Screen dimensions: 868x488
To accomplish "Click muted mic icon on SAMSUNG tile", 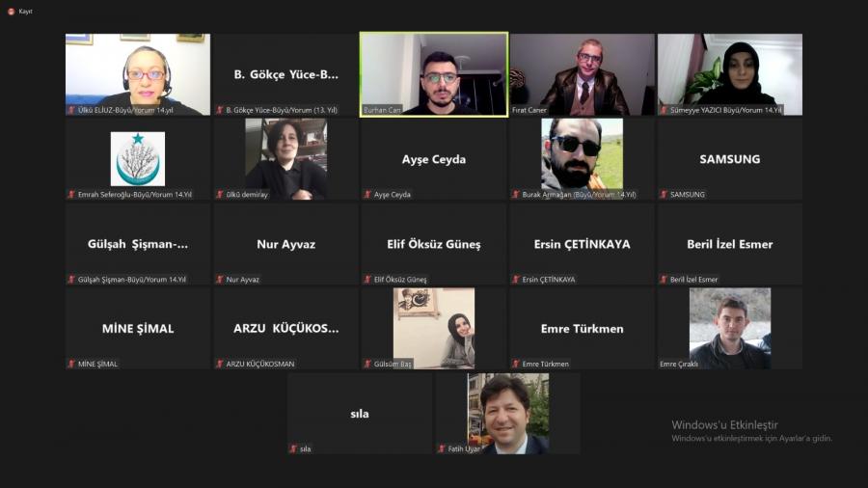I will (664, 194).
